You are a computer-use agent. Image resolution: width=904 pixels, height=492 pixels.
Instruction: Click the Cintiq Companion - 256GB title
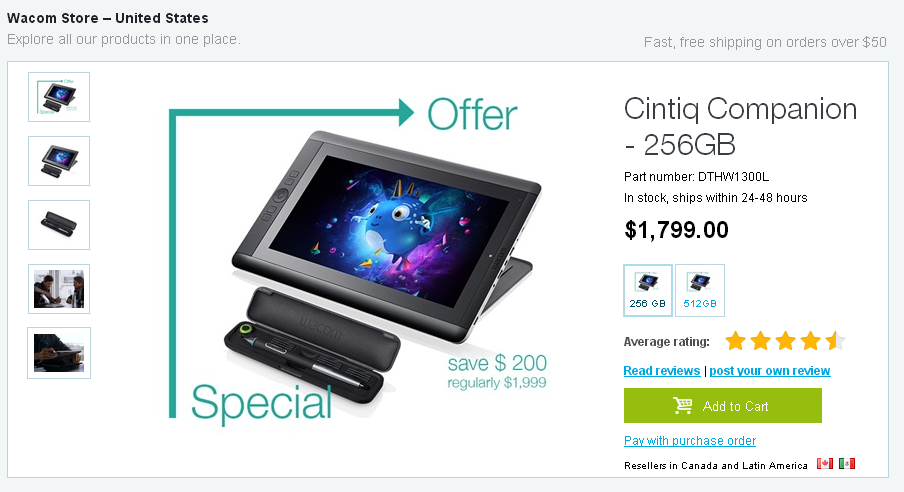click(x=740, y=126)
